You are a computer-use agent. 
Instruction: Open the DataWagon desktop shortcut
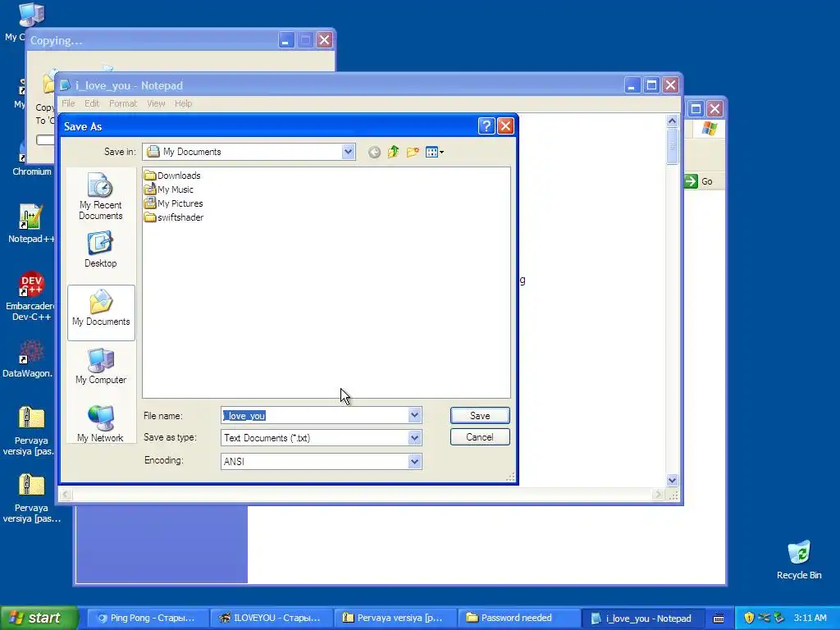(x=28, y=358)
